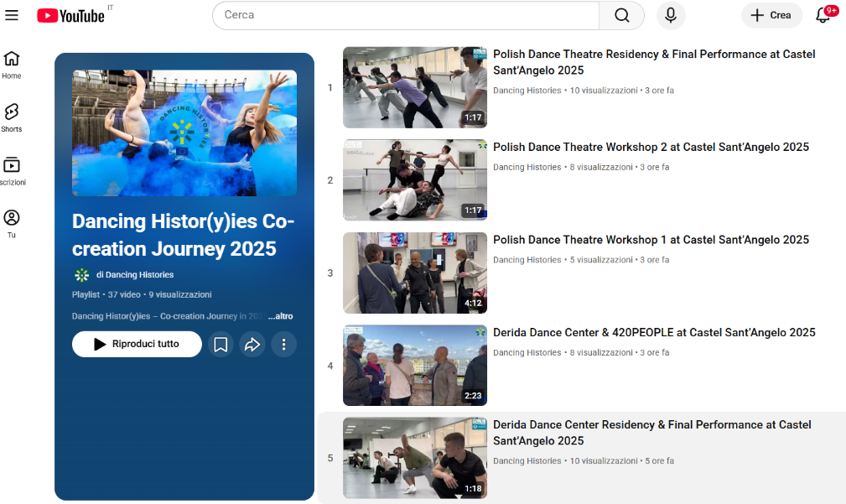Image resolution: width=846 pixels, height=504 pixels.
Task: Open the notifications bell
Action: pyautogui.click(x=823, y=15)
